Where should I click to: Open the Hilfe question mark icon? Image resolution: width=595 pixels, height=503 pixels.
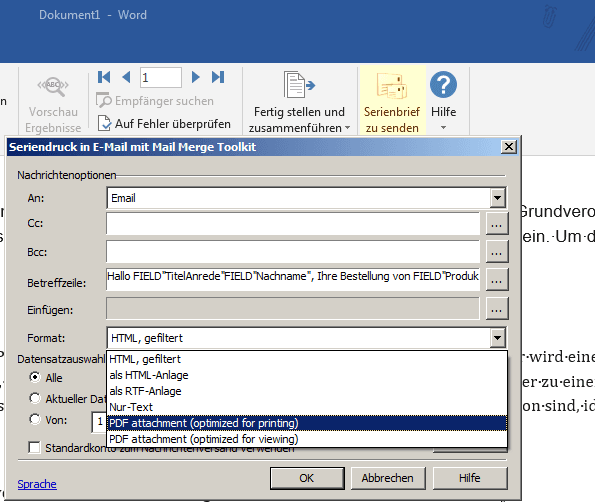[x=443, y=84]
